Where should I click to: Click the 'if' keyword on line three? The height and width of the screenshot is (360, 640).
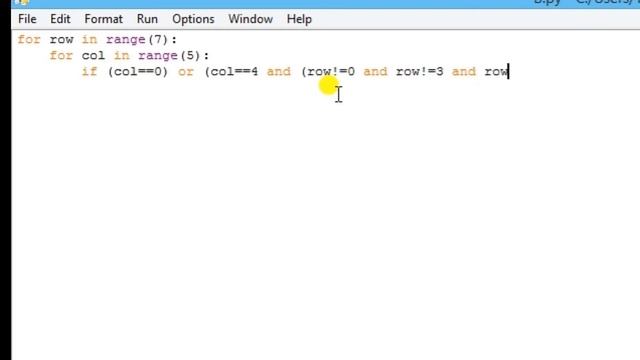(x=89, y=71)
